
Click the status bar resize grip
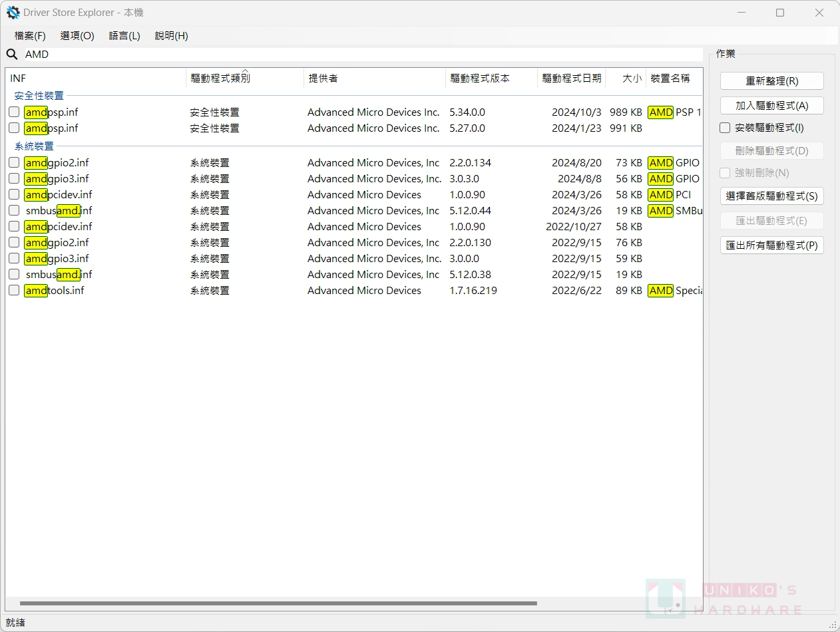tap(832, 624)
